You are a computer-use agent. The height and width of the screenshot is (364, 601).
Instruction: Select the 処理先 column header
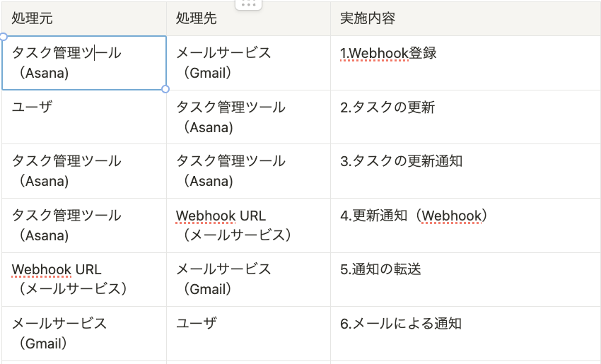click(x=248, y=19)
